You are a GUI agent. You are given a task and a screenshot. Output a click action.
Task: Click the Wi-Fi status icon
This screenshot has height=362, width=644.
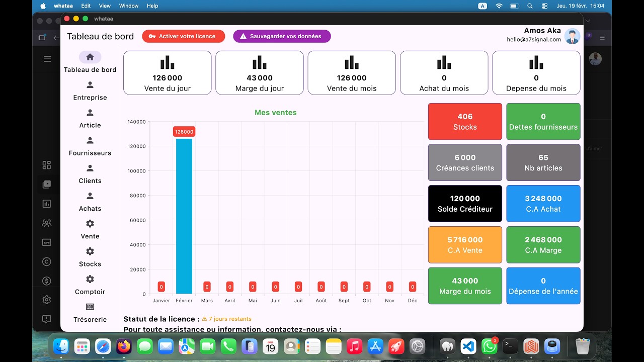pos(499,6)
